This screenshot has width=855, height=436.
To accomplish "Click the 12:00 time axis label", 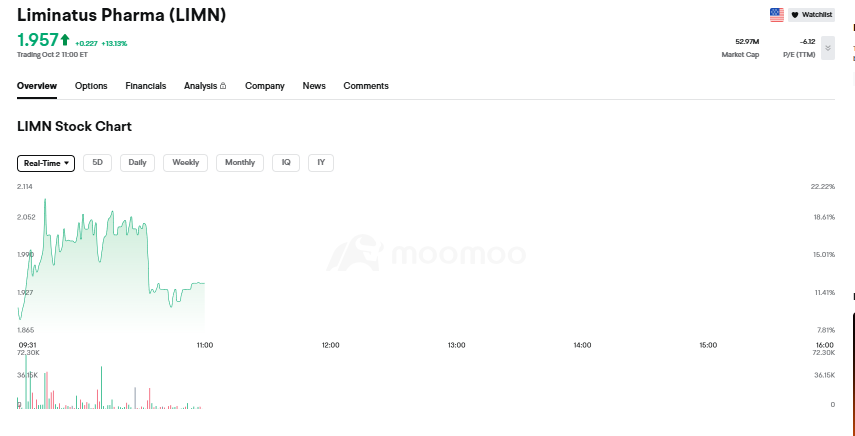I will (x=330, y=345).
